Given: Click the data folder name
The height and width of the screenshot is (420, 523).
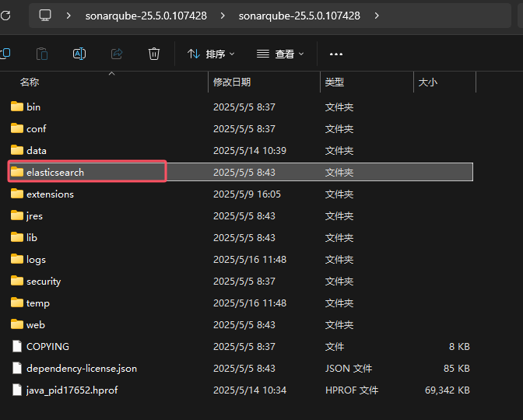Looking at the screenshot, I should tap(37, 151).
